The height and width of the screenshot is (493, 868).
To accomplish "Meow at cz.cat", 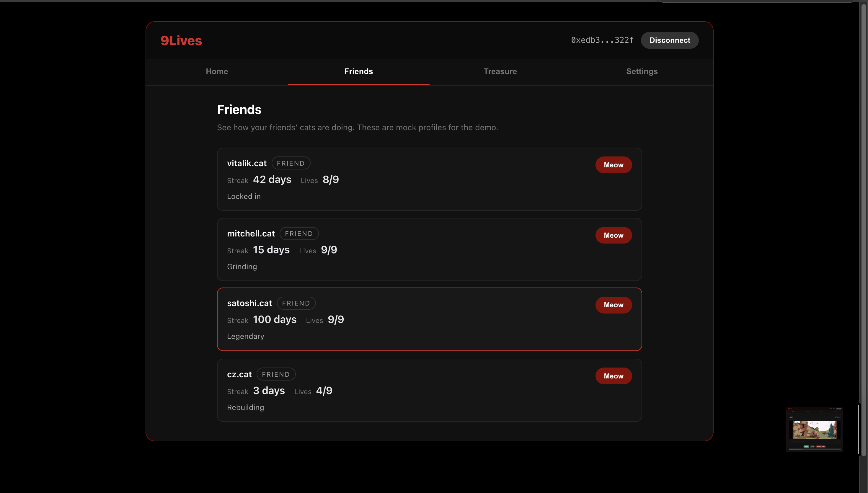I will tap(613, 376).
